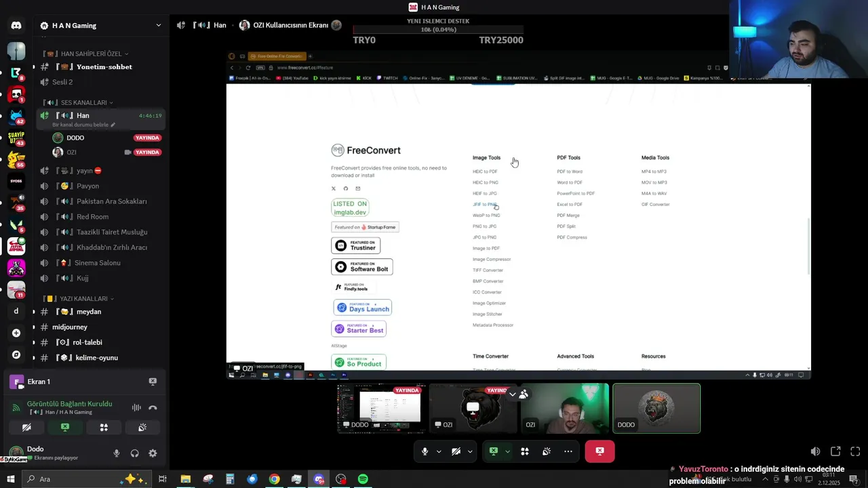
Task: Open more options three dots in call bar
Action: click(568, 451)
